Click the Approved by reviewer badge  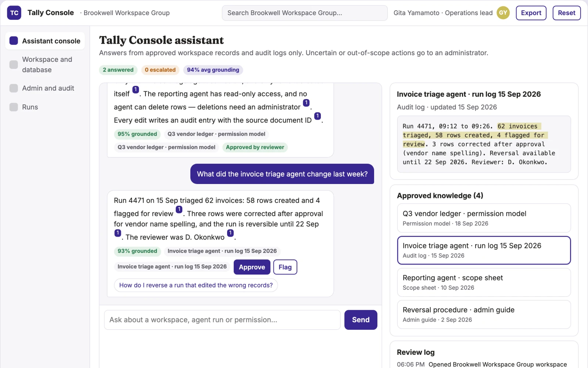click(255, 147)
